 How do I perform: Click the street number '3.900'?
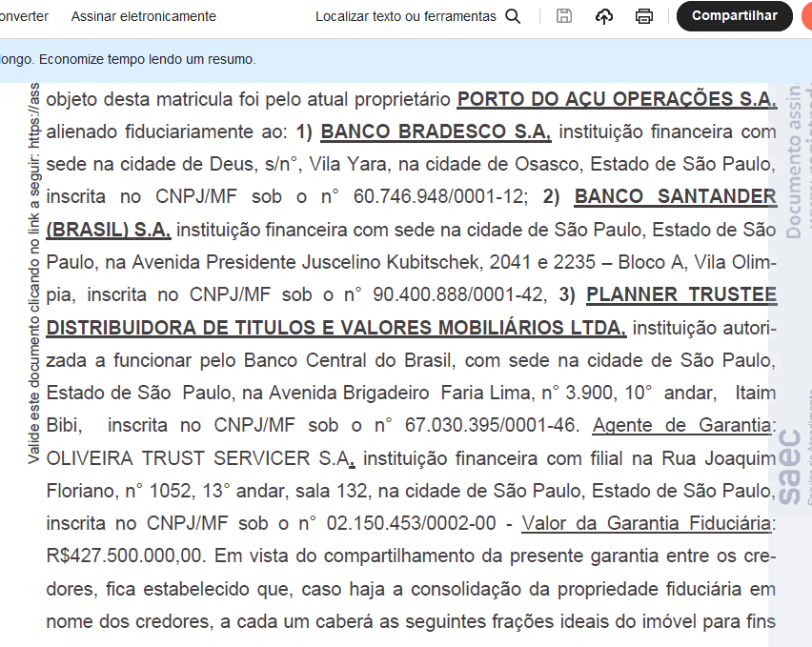coord(591,393)
